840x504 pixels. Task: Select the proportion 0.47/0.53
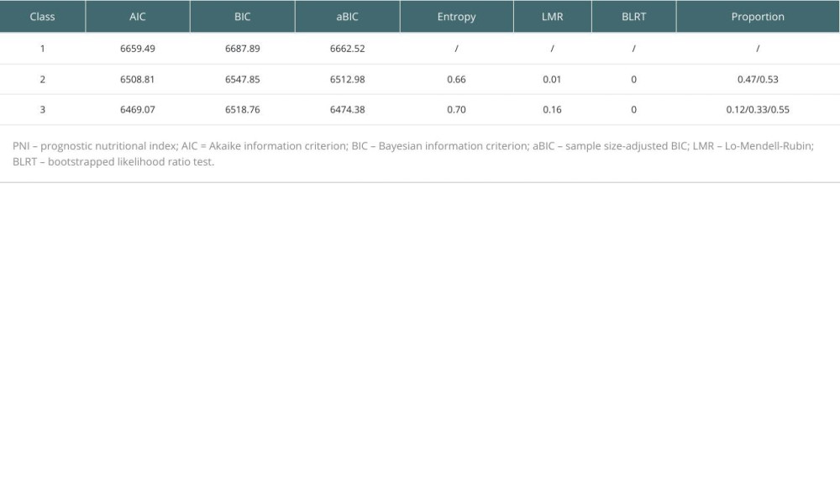[x=758, y=79]
